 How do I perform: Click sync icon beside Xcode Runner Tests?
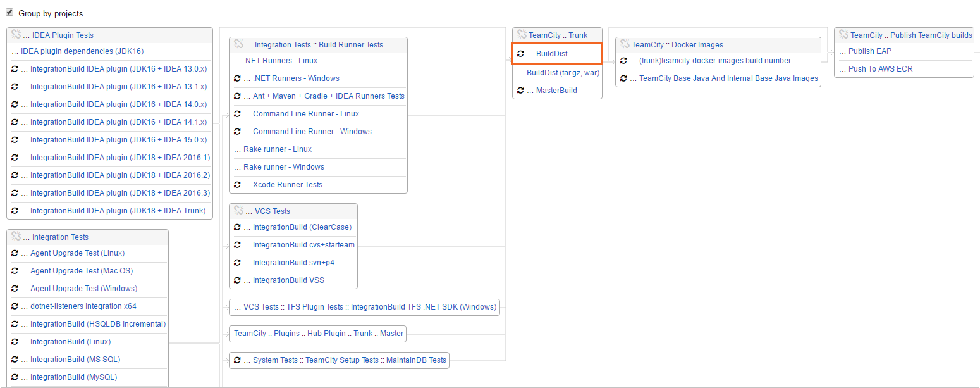(x=237, y=185)
